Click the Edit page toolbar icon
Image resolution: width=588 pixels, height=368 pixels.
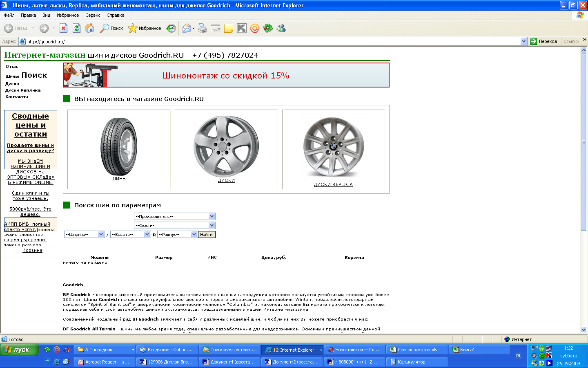click(216, 28)
